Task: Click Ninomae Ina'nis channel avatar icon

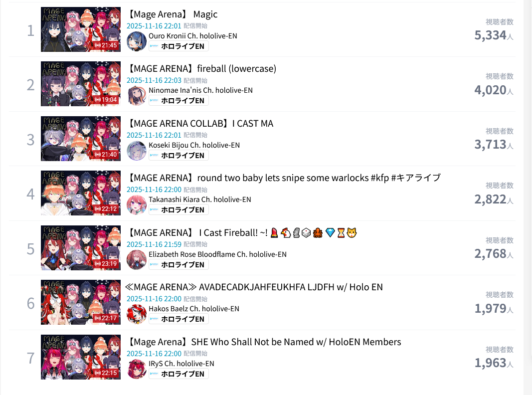Action: 137,96
